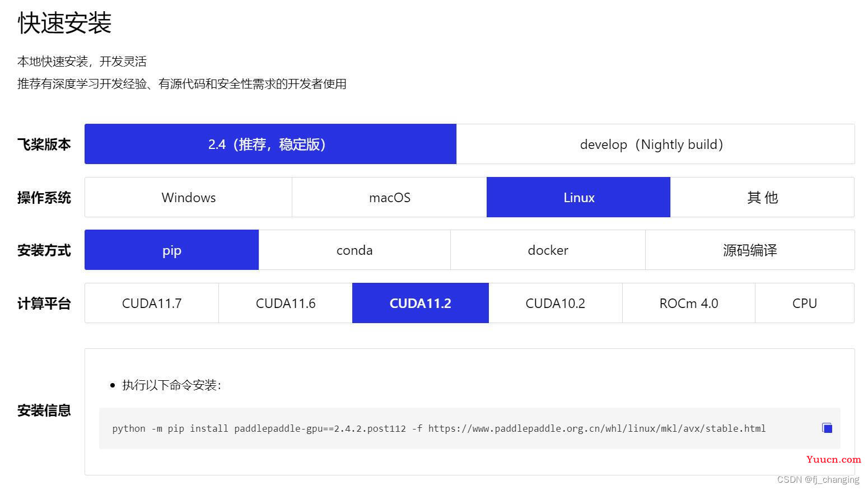
Task: Select 其他 operating system option
Action: [762, 197]
